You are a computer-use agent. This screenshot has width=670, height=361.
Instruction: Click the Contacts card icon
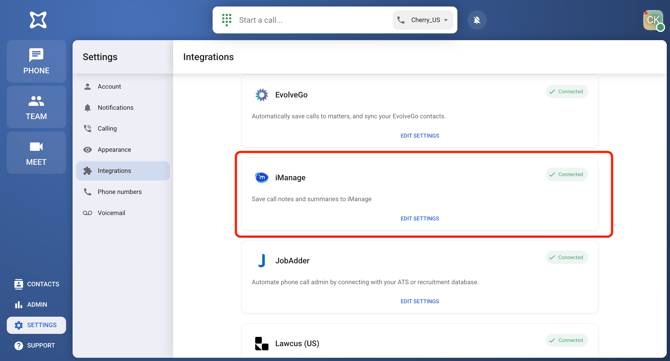(18, 284)
